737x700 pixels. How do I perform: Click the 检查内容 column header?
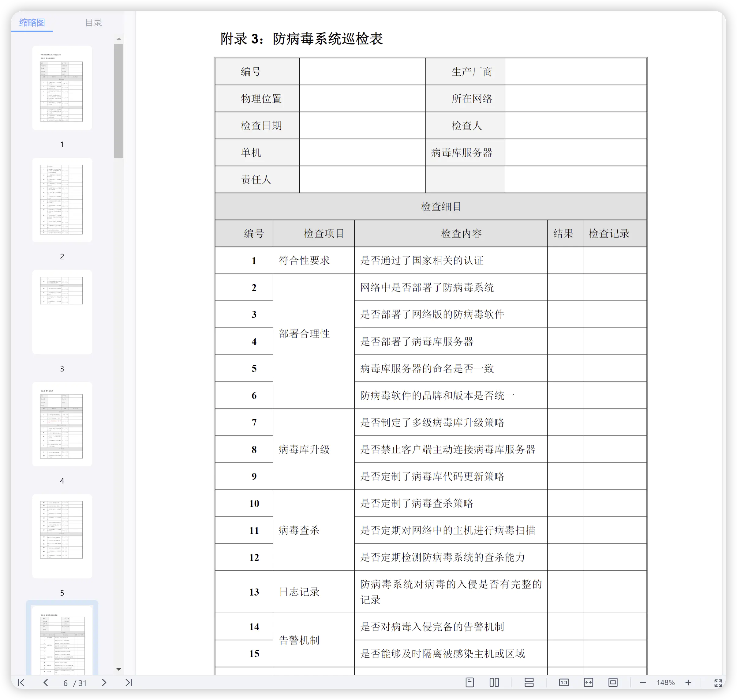click(451, 234)
